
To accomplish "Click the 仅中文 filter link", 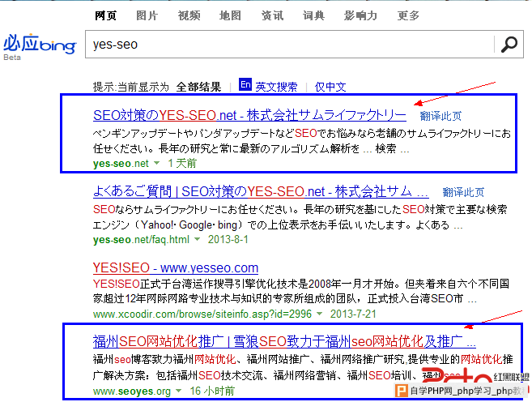I will click(x=330, y=87).
